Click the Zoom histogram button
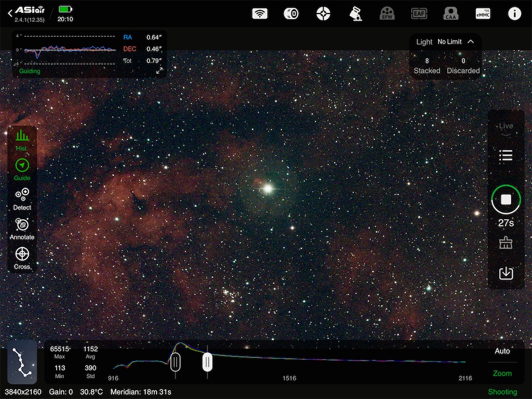The image size is (532, 399). click(502, 373)
